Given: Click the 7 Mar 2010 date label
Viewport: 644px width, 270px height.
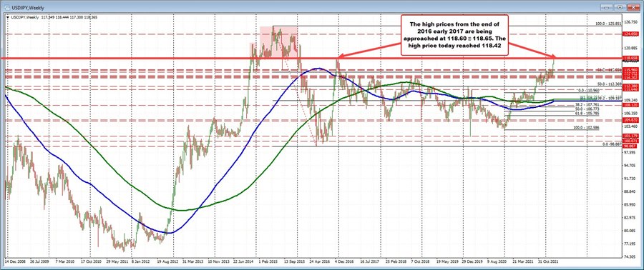Looking at the screenshot, I should (x=65, y=261).
